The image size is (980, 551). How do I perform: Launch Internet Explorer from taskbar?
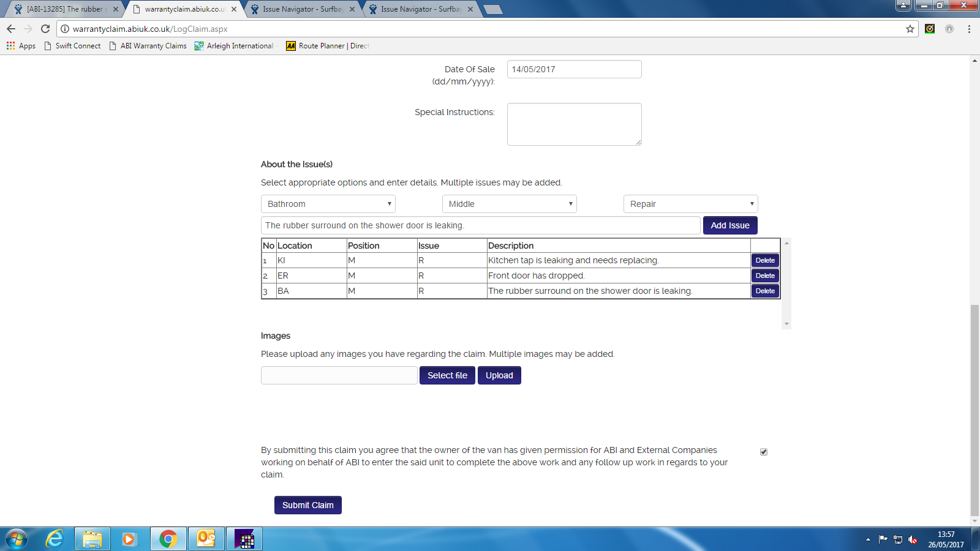click(x=55, y=539)
